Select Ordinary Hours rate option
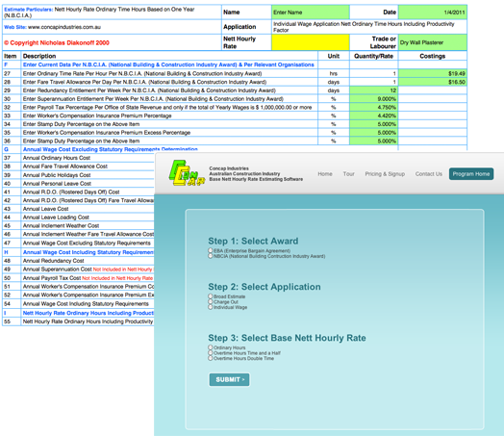504x436 pixels. (211, 347)
